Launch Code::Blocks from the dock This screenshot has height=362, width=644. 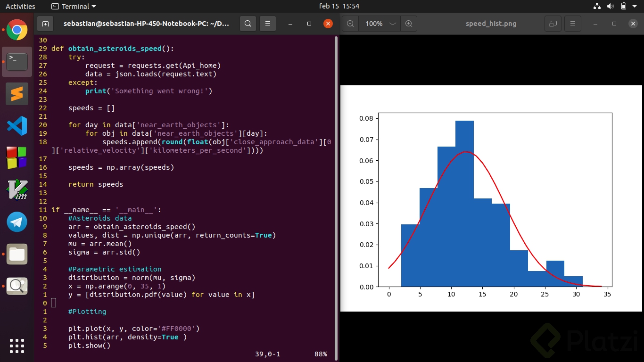pos(17,158)
